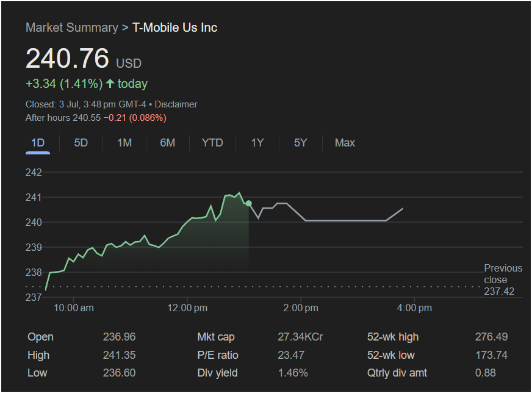Click the Market Summary breadcrumb link
The image size is (532, 393).
(x=72, y=27)
